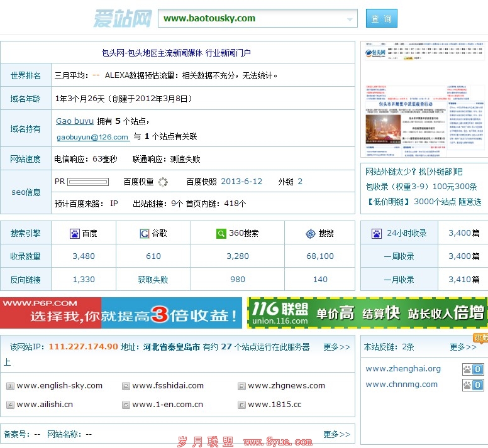Open www.ailishi.cn link

coord(45,405)
